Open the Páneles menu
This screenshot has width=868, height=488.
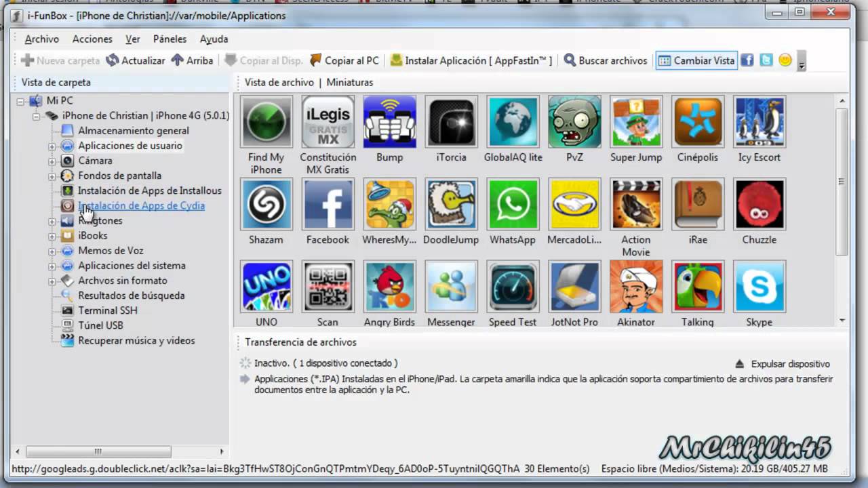point(170,39)
